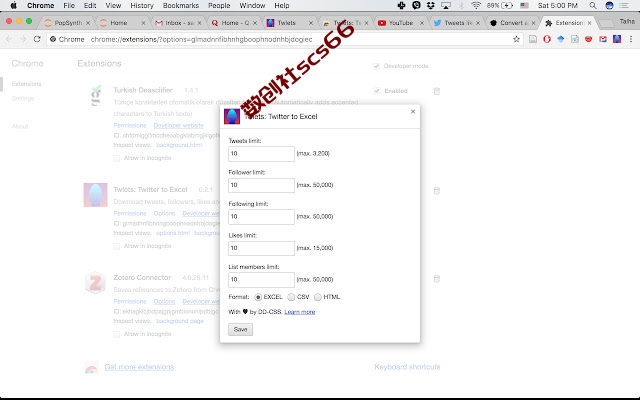Open Options link for Twlets extension
640x400 pixels.
click(164, 213)
